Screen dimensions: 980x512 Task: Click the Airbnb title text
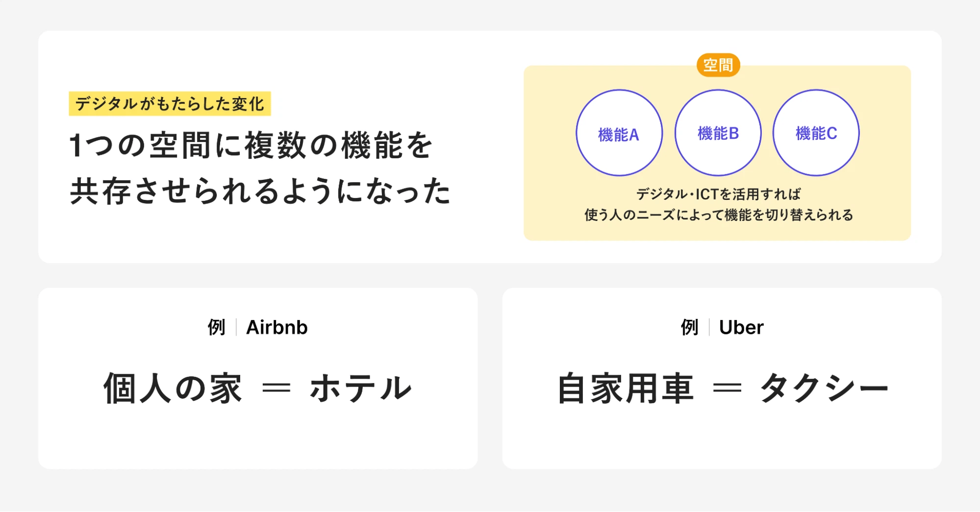tap(277, 327)
